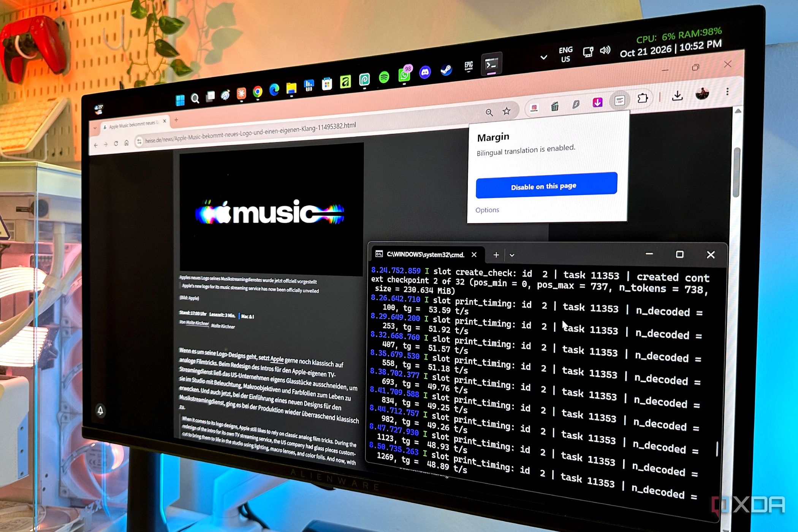Open Discord from taskbar

(x=425, y=72)
